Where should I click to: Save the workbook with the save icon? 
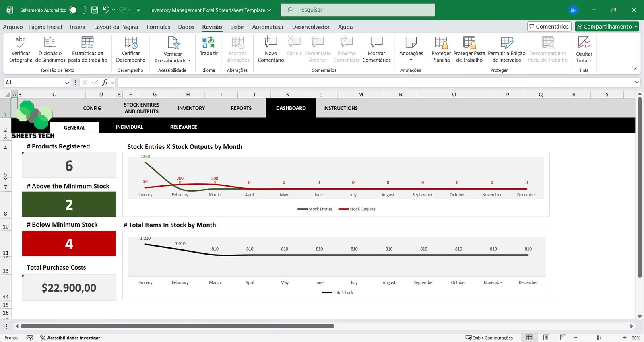tap(95, 10)
